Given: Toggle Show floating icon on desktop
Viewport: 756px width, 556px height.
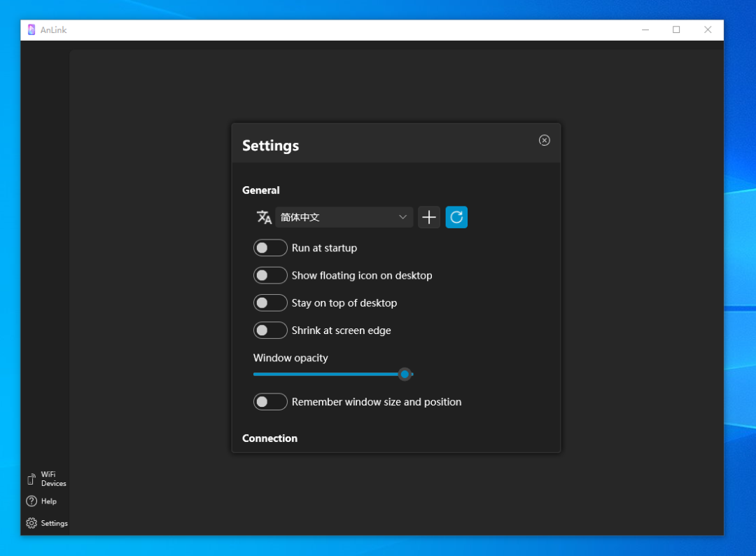Looking at the screenshot, I should pyautogui.click(x=270, y=275).
